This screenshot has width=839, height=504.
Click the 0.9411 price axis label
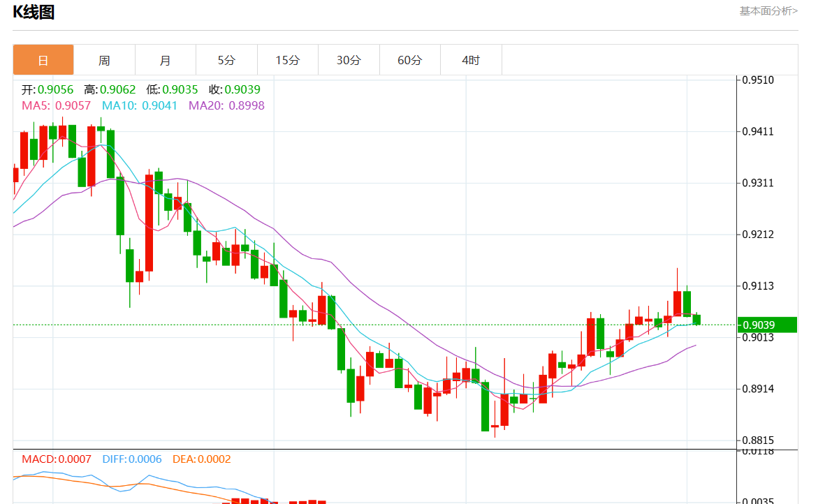(x=759, y=131)
